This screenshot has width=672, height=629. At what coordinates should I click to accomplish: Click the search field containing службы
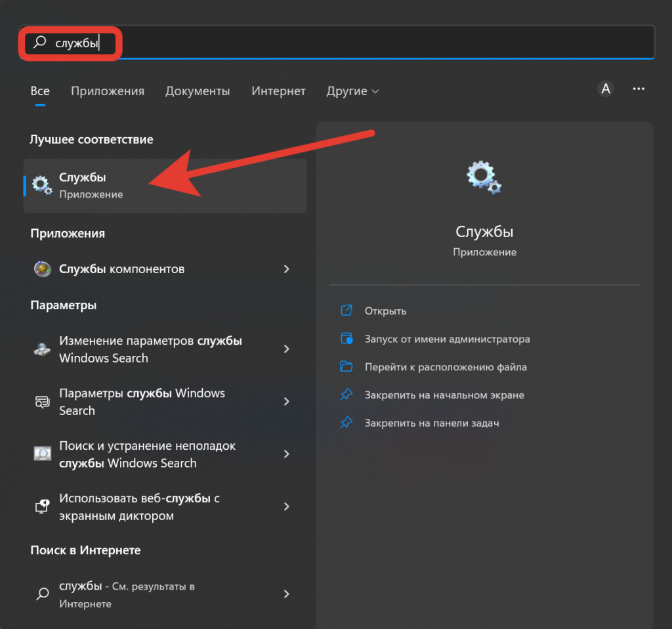337,43
